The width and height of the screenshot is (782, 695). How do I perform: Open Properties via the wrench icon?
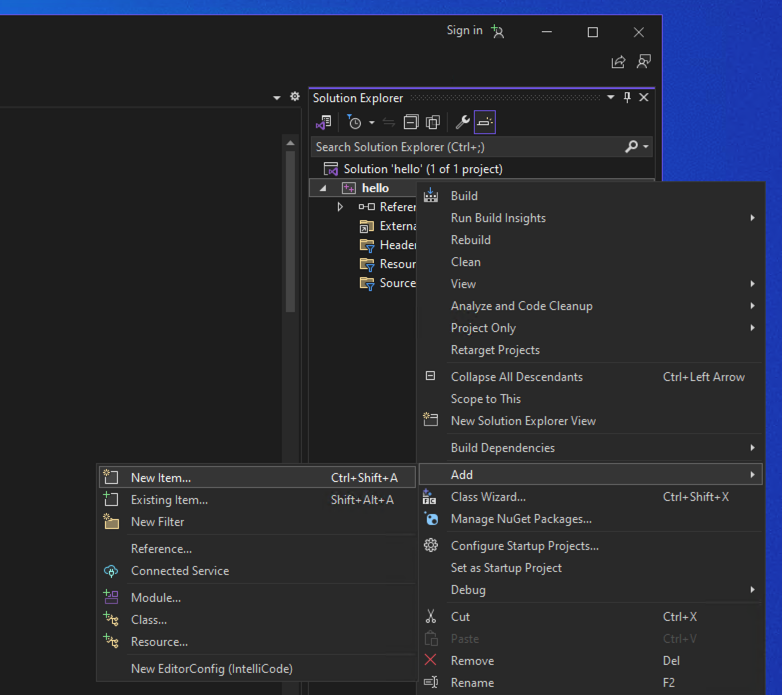[462, 122]
